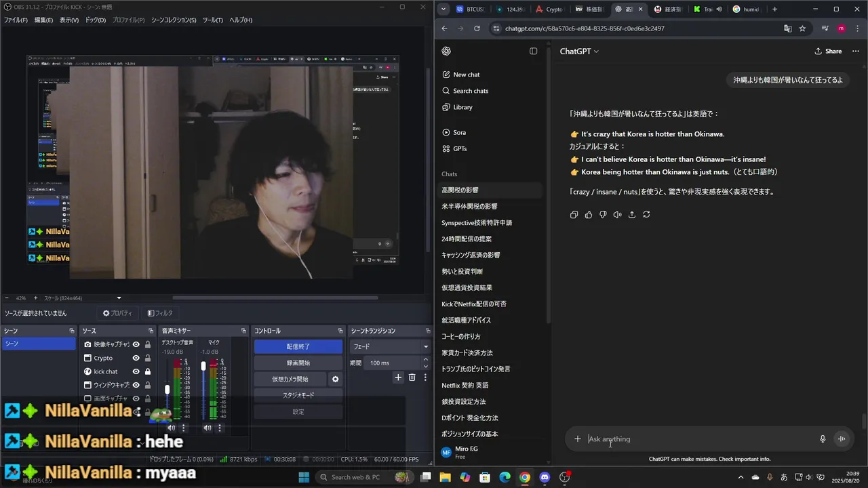The image size is (868, 488).
Task: Click the Windows taskbar search box
Action: [x=363, y=477]
